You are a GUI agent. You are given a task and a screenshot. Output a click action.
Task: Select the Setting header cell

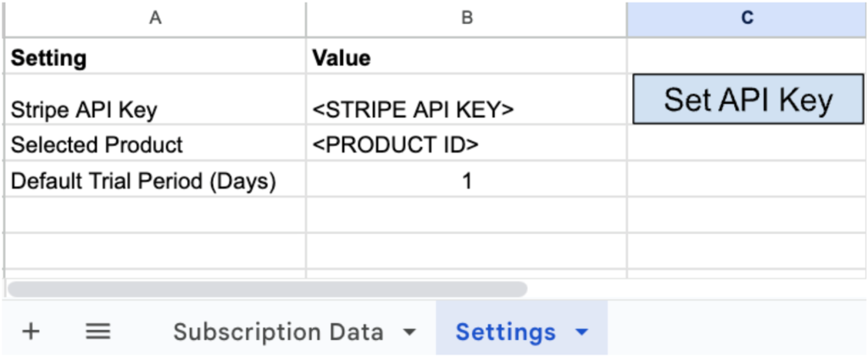156,56
